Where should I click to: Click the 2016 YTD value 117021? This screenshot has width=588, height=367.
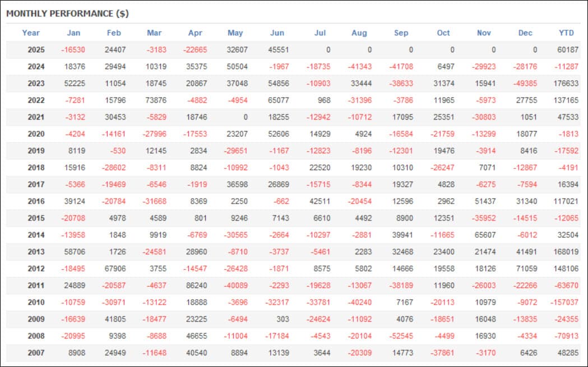point(566,201)
